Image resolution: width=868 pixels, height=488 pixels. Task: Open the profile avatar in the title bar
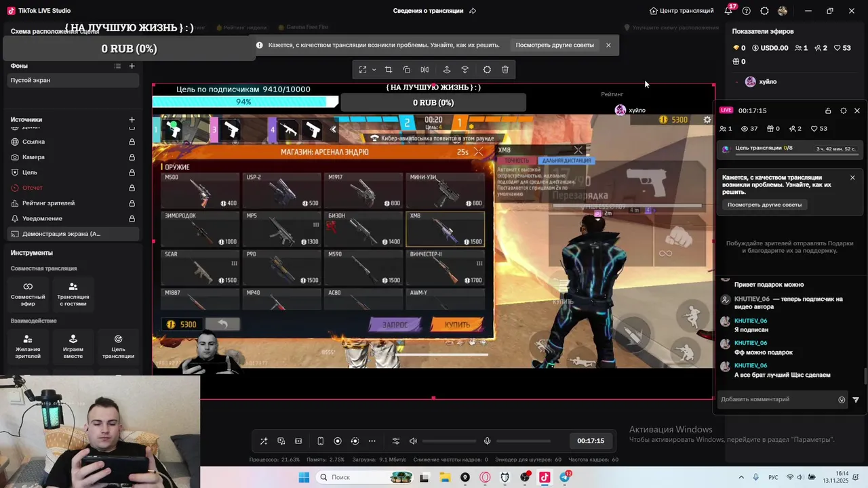[x=783, y=11]
